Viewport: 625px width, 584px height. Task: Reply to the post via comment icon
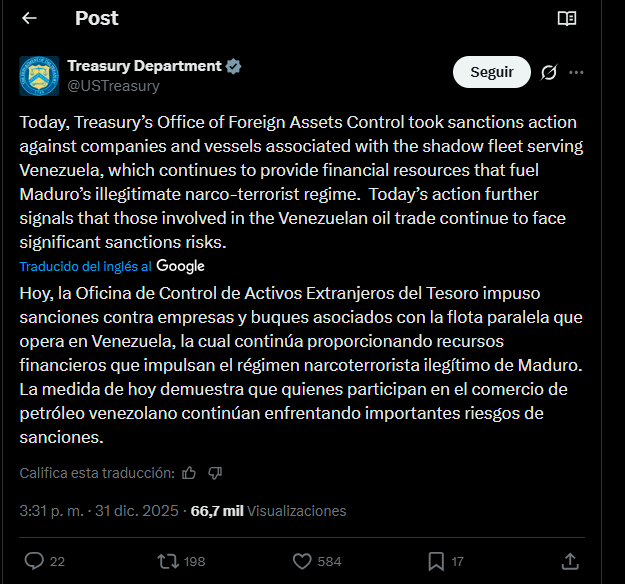click(34, 560)
